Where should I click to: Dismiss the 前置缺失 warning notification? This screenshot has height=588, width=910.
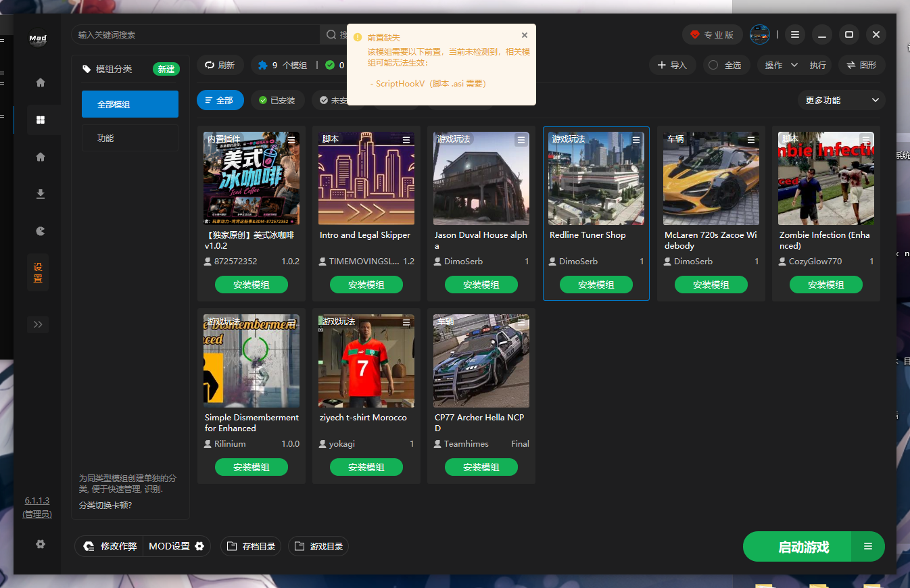tap(525, 35)
